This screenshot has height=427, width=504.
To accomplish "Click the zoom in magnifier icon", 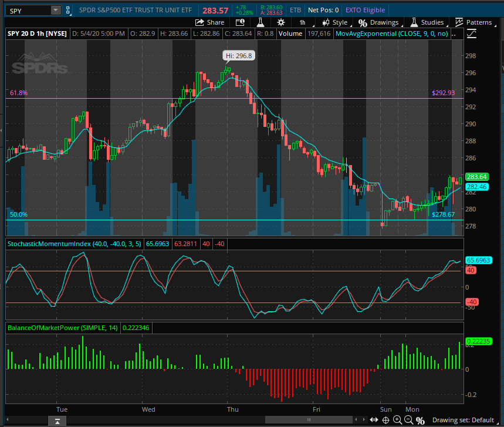I will point(397,420).
